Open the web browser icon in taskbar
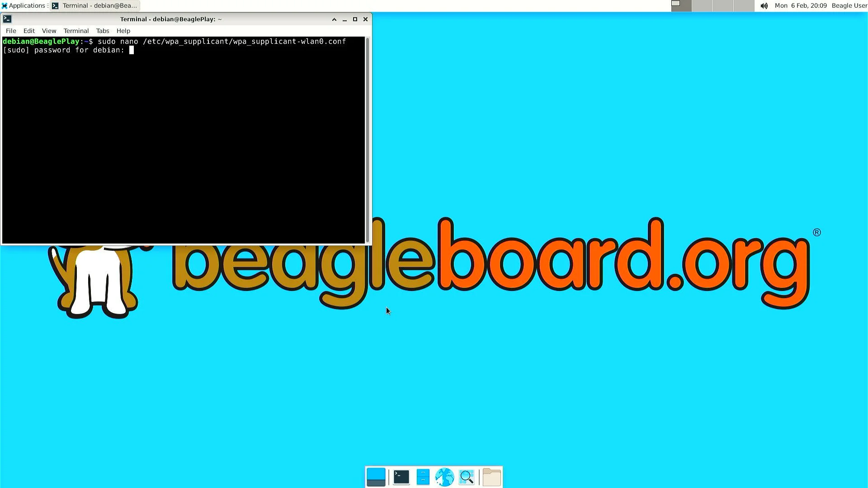Image resolution: width=868 pixels, height=488 pixels. click(x=444, y=477)
